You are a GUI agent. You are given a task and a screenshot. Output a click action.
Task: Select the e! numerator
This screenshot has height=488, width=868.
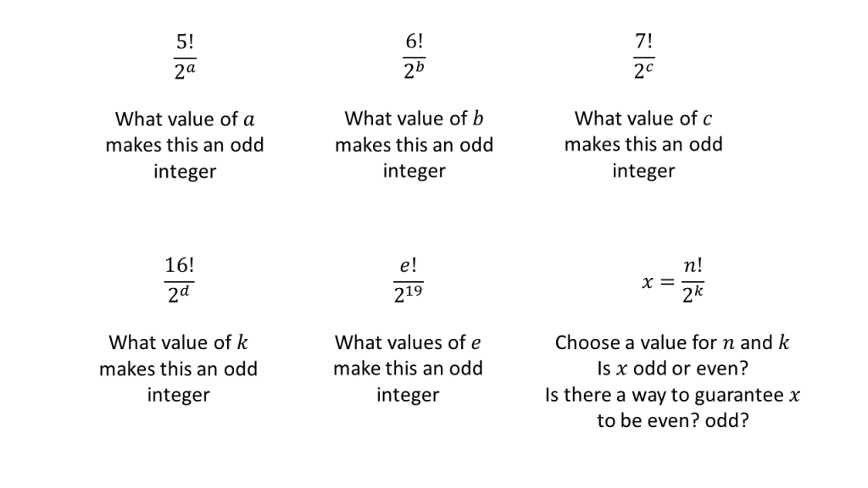click(x=408, y=266)
